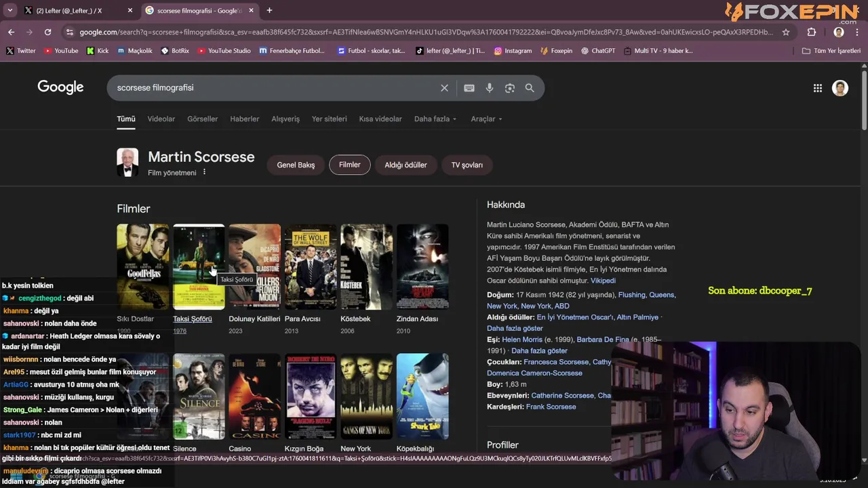Open the Kızgın Boğa poster
The width and height of the screenshot is (868, 488).
pos(311,396)
